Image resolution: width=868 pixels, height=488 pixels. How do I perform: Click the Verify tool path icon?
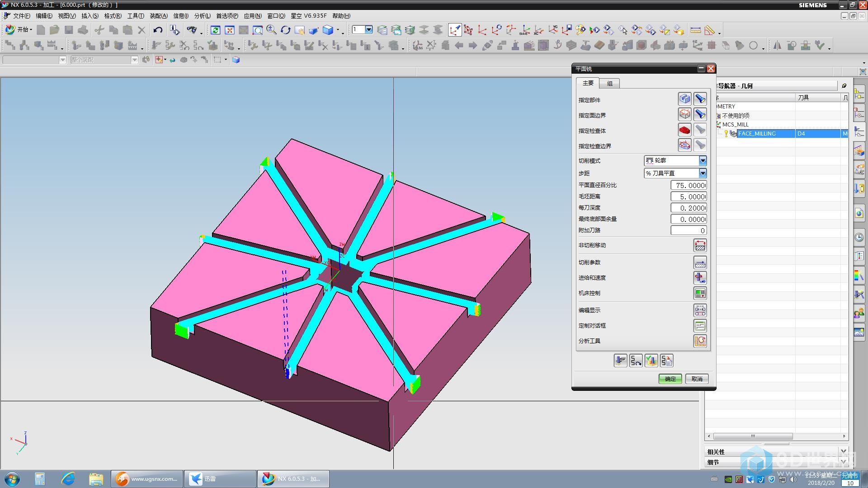(651, 361)
